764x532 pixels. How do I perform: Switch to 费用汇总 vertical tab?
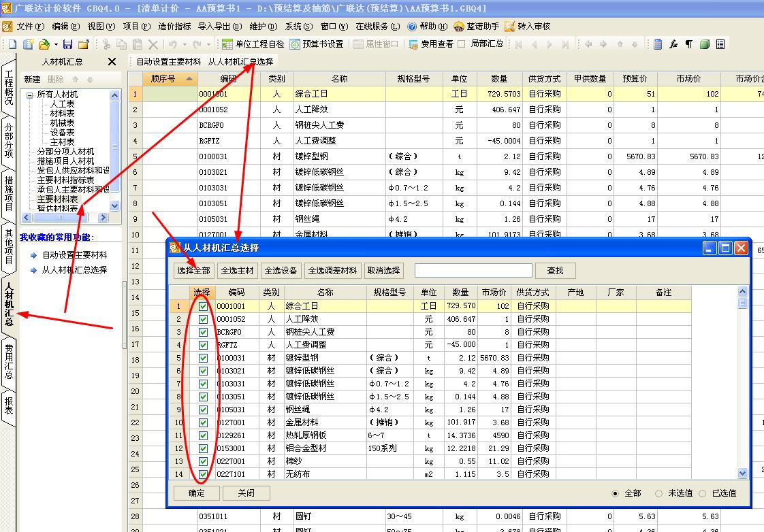click(9, 361)
